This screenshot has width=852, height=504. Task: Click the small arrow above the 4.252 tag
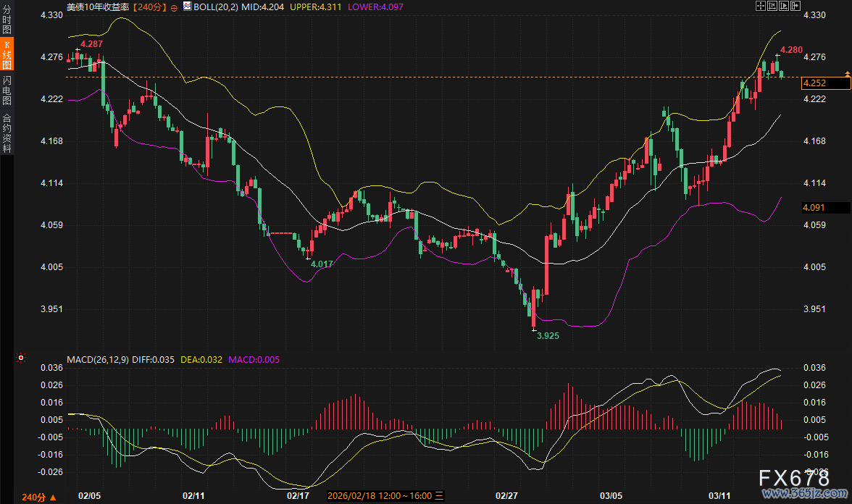coord(847,73)
